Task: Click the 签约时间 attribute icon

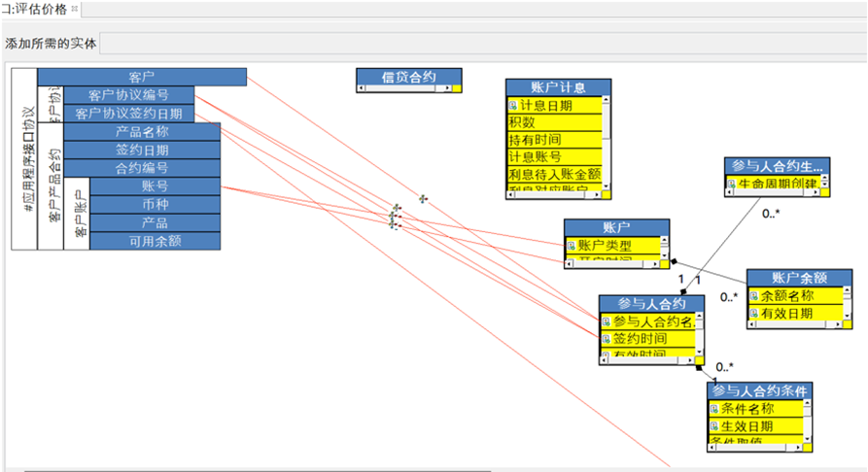Action: pos(606,339)
